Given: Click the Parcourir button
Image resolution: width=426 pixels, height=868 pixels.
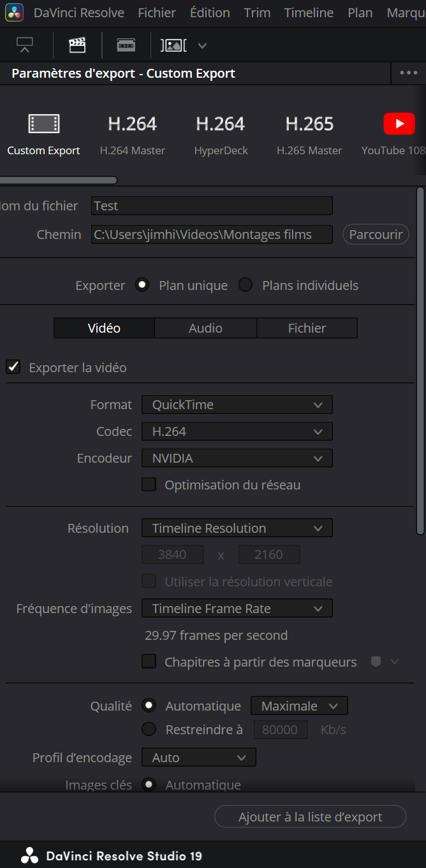Looking at the screenshot, I should click(376, 235).
